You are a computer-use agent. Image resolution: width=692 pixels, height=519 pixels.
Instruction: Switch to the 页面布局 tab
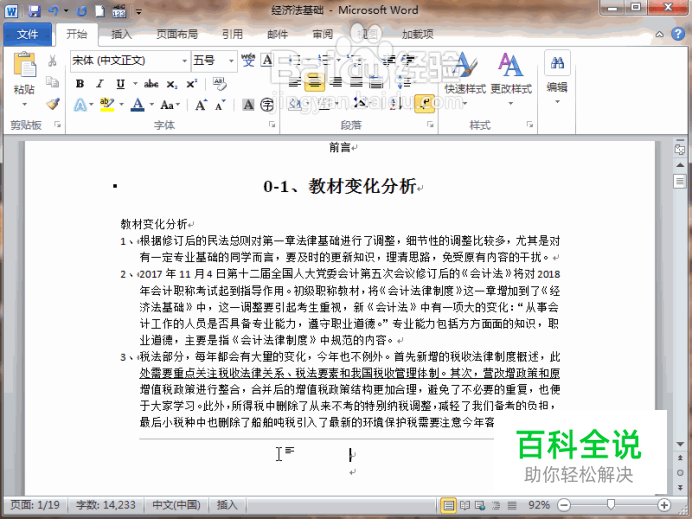pos(177,34)
